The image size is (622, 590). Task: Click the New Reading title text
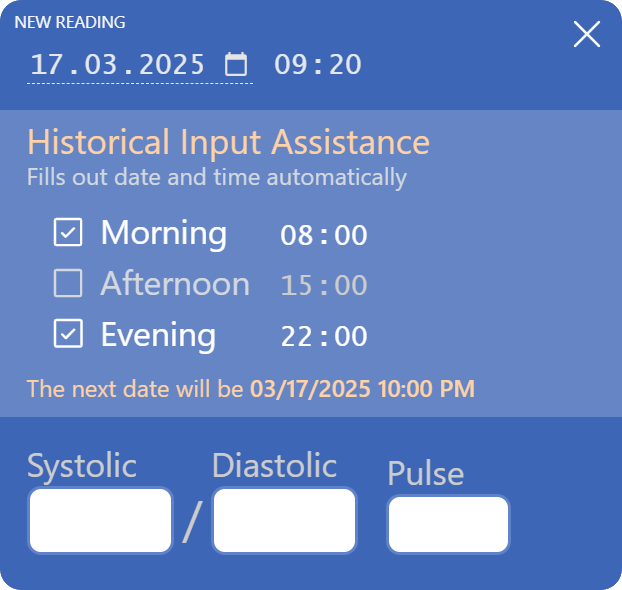tap(70, 22)
